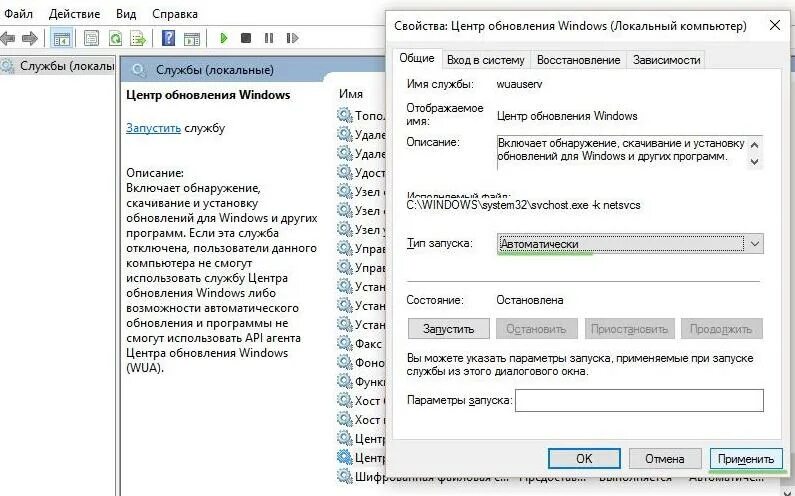Click the Export list toolbar icon

click(x=138, y=38)
